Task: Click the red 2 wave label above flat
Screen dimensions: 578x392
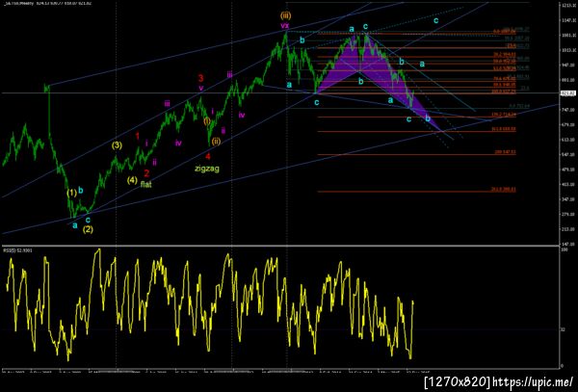Action: 146,173
